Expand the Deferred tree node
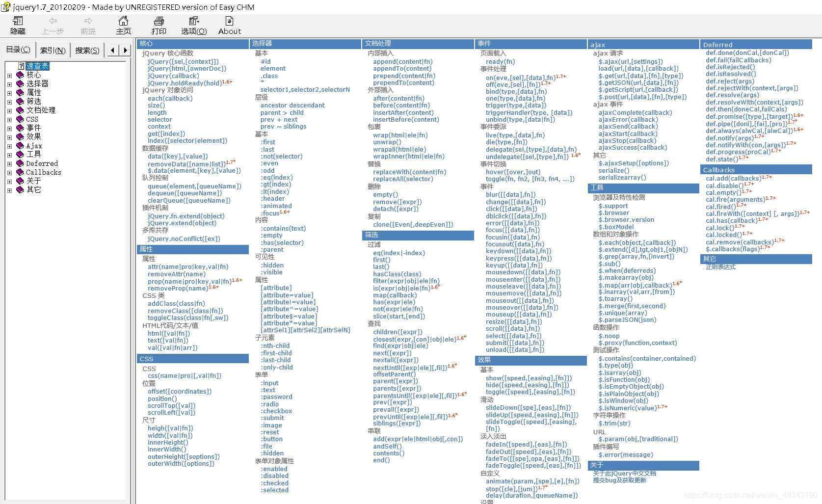 point(9,164)
